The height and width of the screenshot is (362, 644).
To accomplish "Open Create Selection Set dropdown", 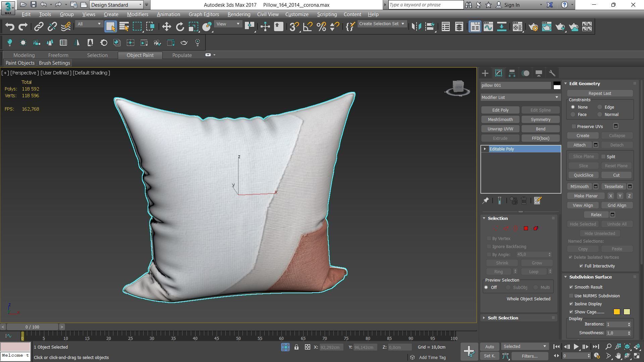I will pos(382,24).
